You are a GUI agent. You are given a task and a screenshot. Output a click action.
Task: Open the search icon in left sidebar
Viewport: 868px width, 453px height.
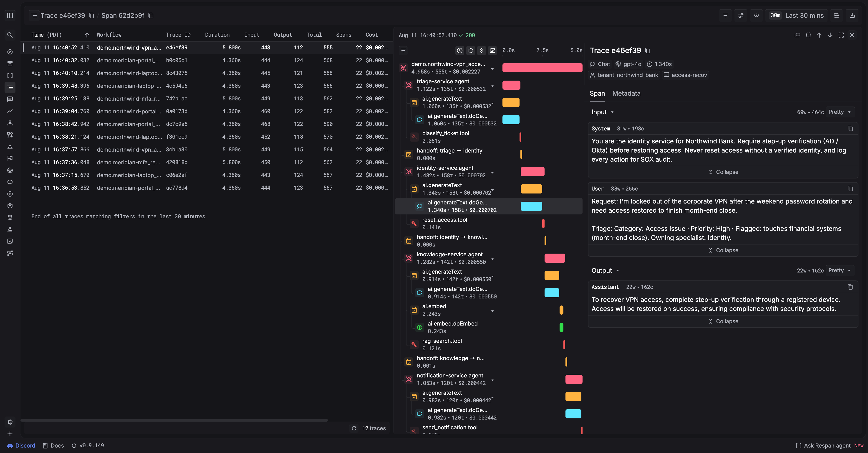click(10, 35)
